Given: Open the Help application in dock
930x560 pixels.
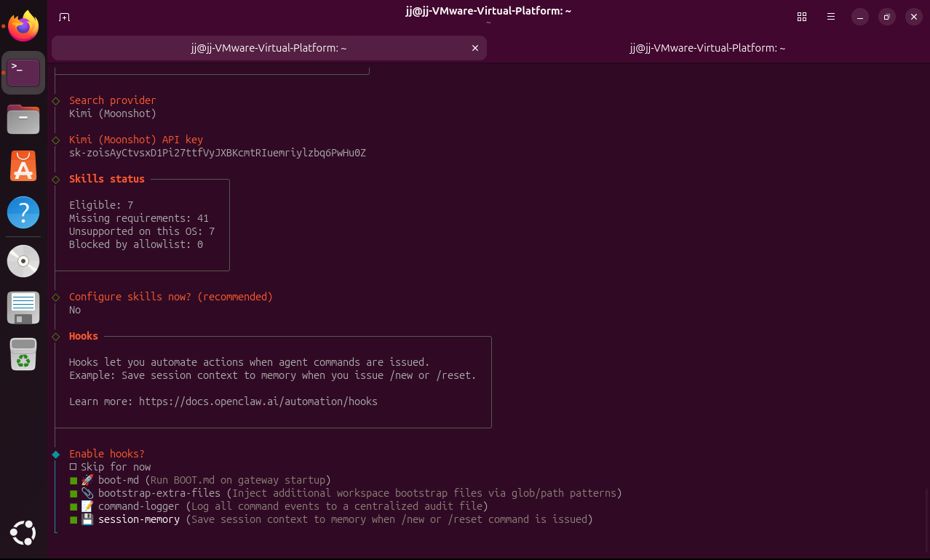Looking at the screenshot, I should (23, 213).
